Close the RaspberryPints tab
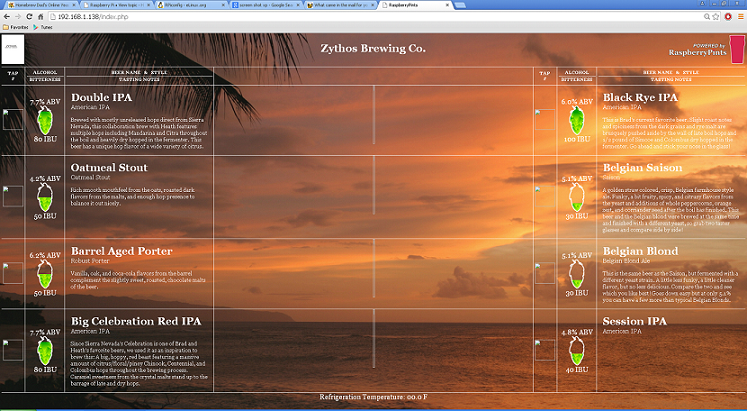Screen dimensions: 747x411 pyautogui.click(x=447, y=5)
